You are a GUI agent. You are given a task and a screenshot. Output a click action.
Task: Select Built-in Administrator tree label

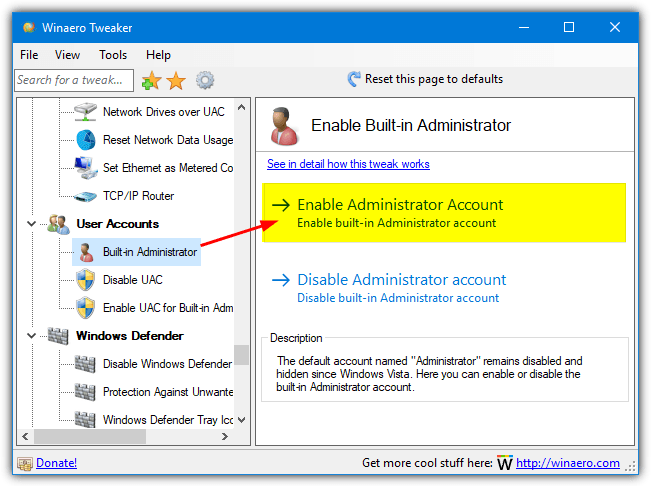(x=150, y=252)
